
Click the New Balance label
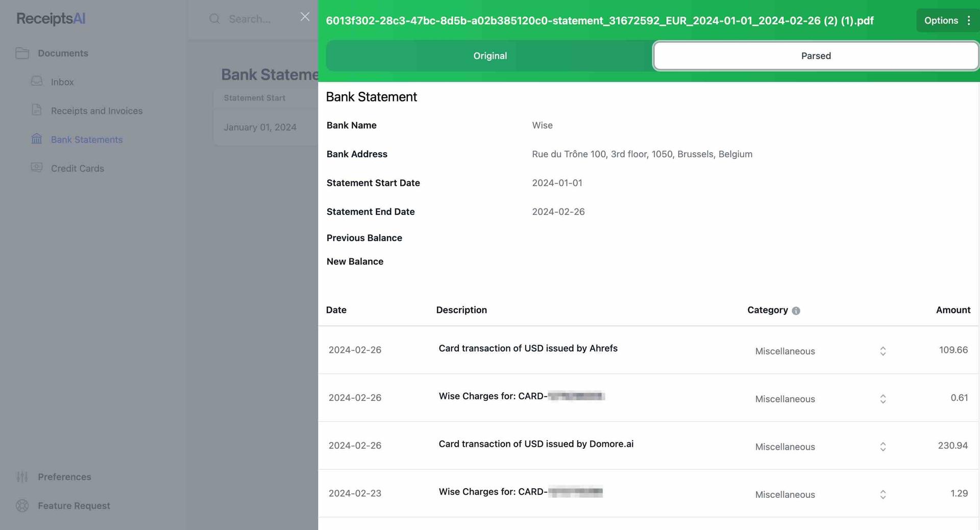point(355,261)
